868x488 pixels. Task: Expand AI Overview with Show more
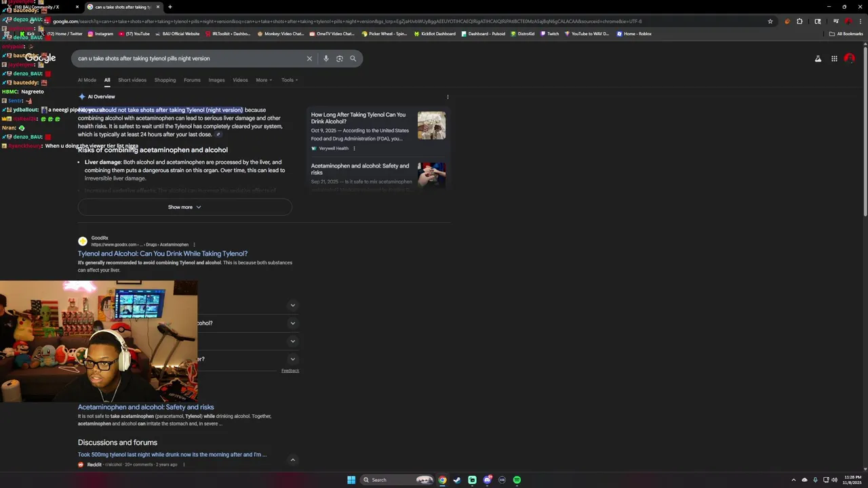coord(184,207)
